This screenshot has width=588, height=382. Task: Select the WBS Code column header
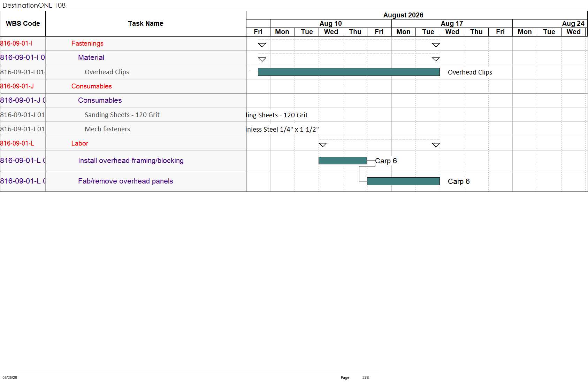pyautogui.click(x=23, y=24)
